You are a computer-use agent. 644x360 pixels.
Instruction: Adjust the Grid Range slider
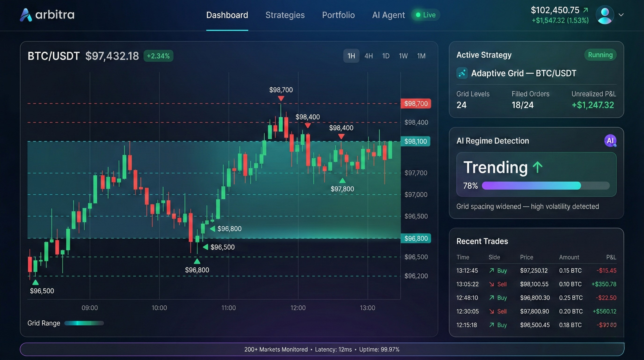click(84, 323)
